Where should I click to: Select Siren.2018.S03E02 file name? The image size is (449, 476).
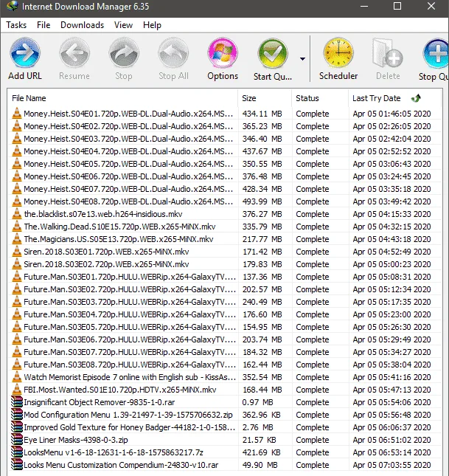pyautogui.click(x=106, y=264)
